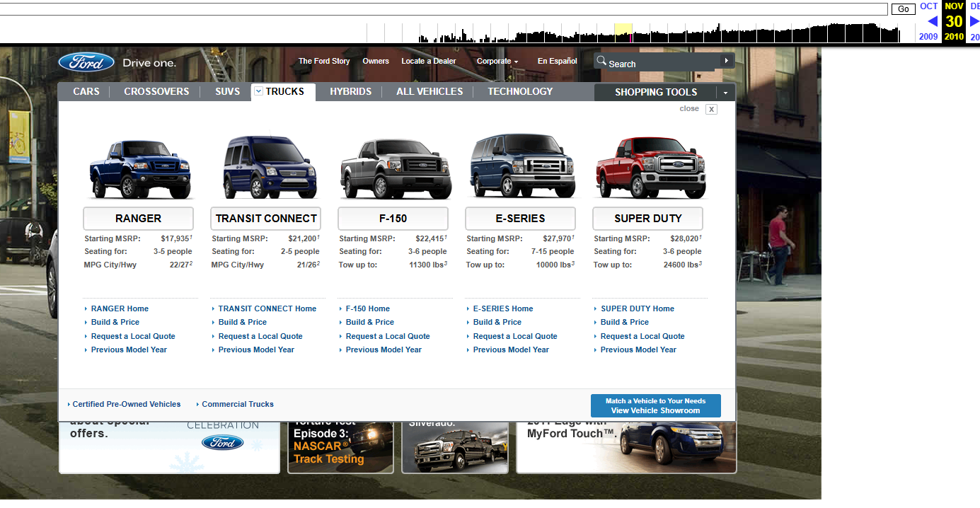980x508 pixels.
Task: Close the trucks panel with X
Action: coord(711,109)
